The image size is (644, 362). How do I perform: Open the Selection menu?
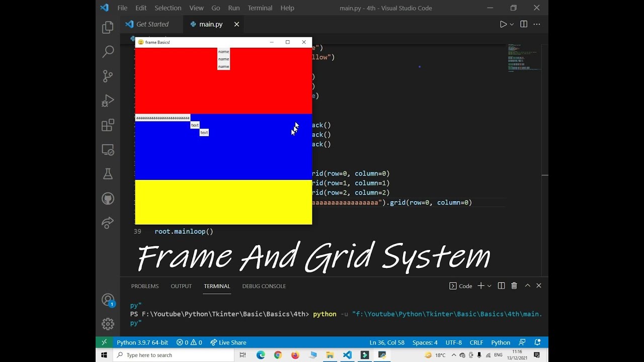tap(168, 8)
